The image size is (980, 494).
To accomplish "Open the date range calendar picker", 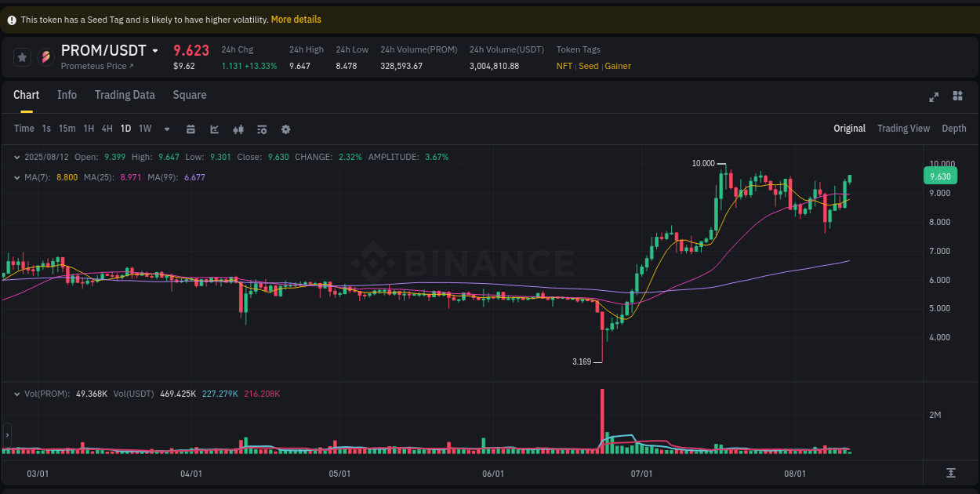I will tap(191, 129).
